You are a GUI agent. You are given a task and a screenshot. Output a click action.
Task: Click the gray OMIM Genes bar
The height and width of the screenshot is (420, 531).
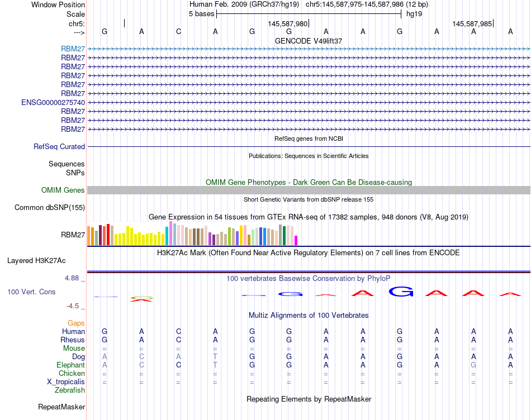(x=309, y=190)
